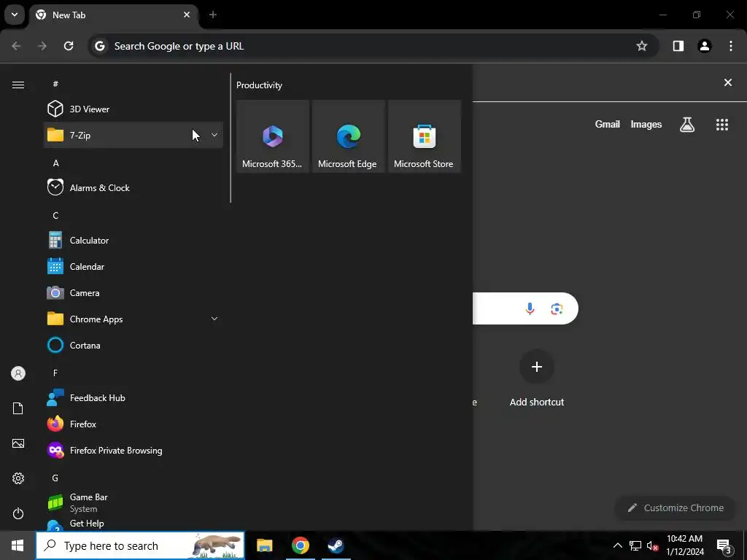Screen dimensions: 747x560
Task: Open Search Labs flask icon
Action: pyautogui.click(x=687, y=124)
